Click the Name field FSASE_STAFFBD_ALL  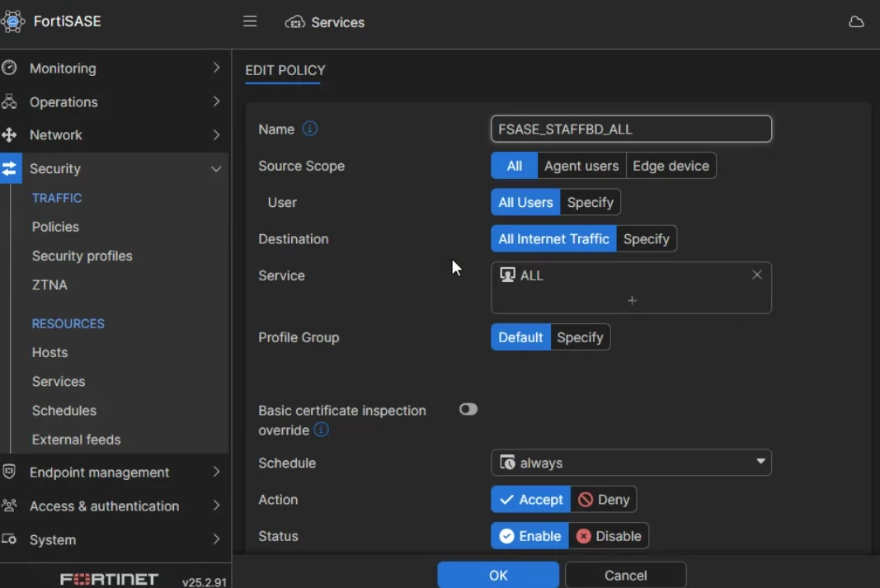pos(631,129)
